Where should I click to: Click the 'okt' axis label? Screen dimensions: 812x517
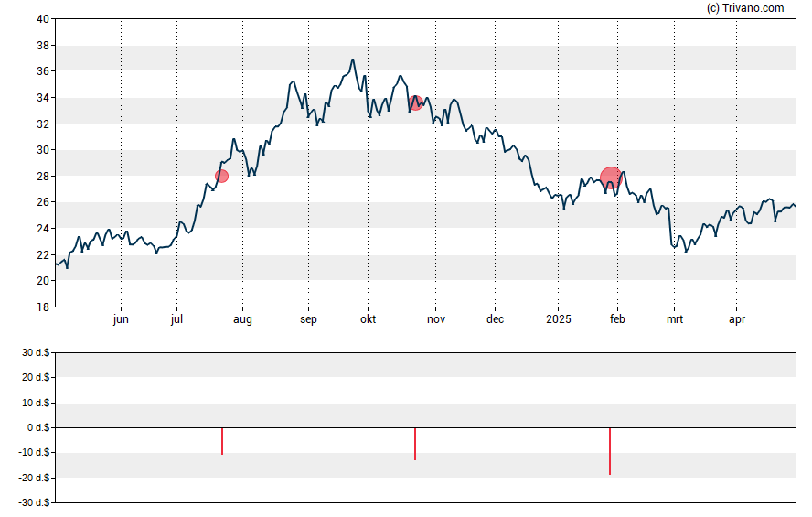pyautogui.click(x=369, y=319)
